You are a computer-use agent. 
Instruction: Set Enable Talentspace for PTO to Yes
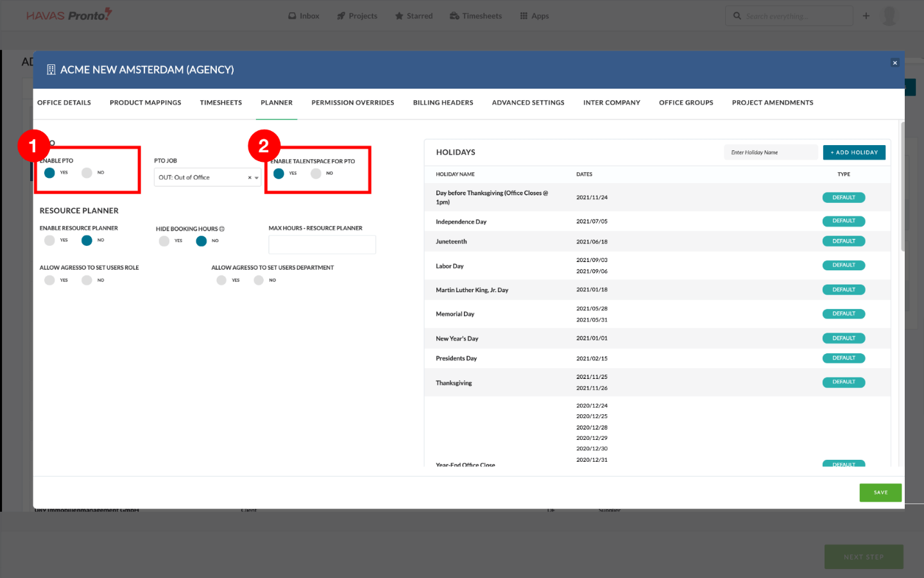(278, 173)
